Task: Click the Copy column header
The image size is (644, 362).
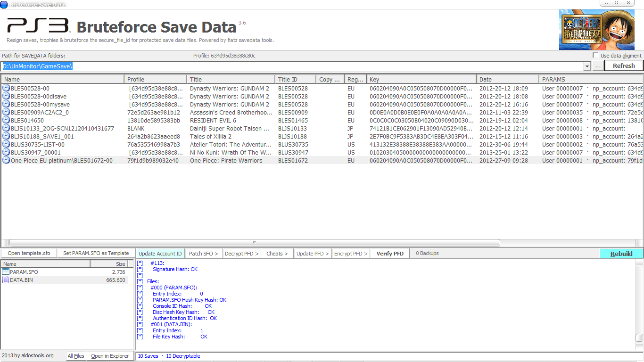Action: tap(329, 79)
